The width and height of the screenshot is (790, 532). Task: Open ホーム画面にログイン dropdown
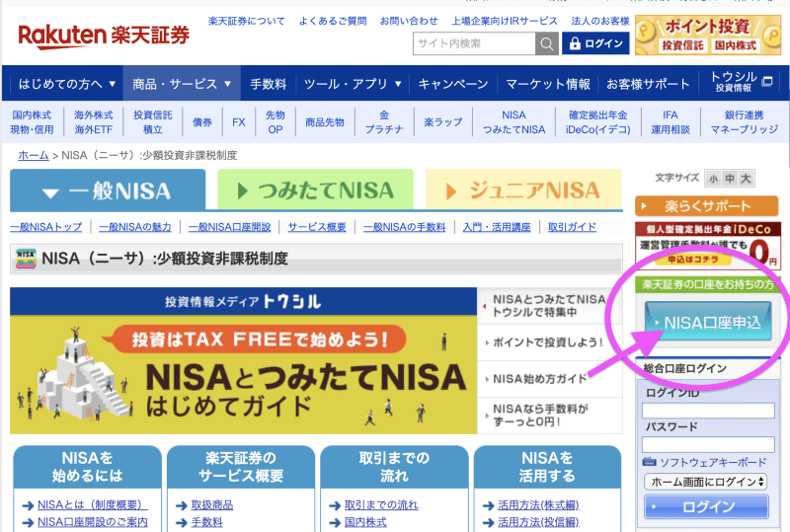point(705,482)
